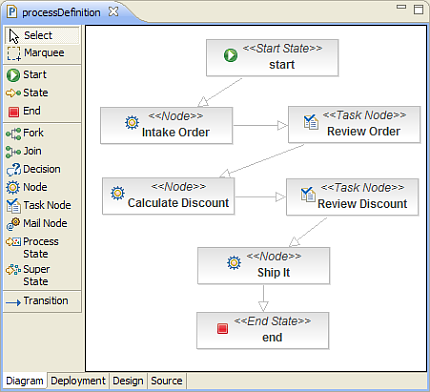Click the processDefinition file icon on tab

pyautogui.click(x=12, y=12)
